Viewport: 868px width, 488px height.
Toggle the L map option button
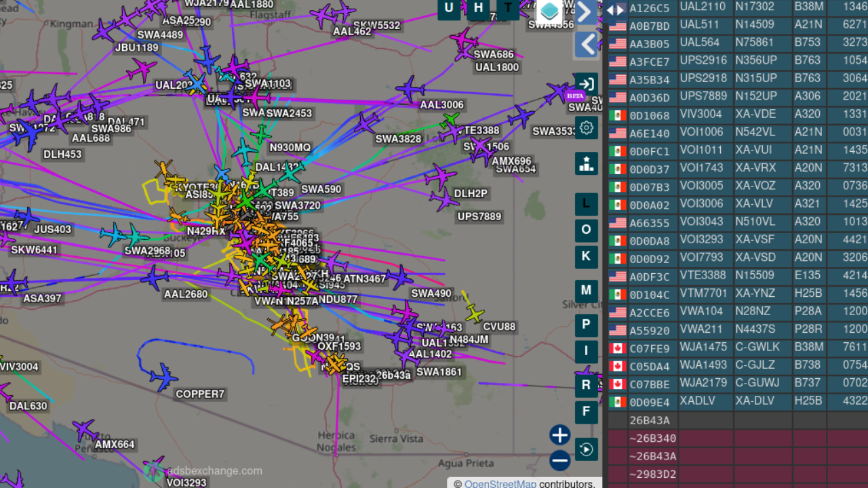pos(587,204)
